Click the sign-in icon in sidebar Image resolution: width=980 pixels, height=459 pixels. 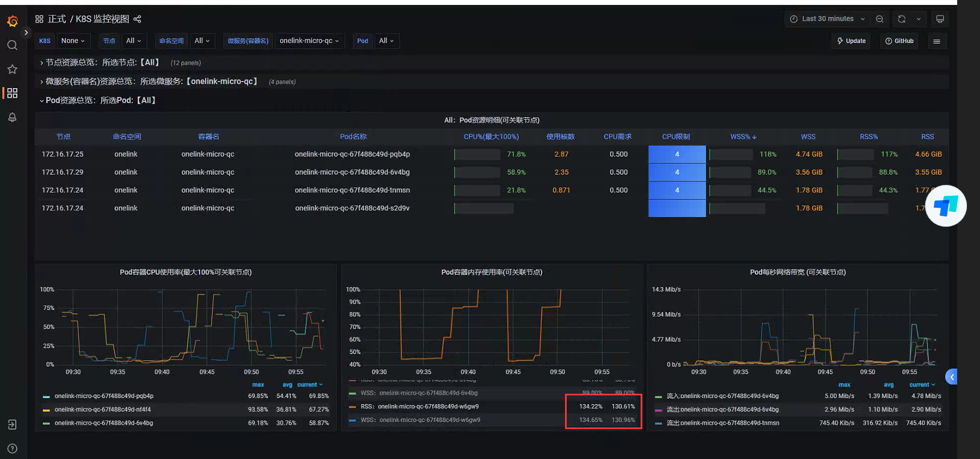tap(13, 425)
